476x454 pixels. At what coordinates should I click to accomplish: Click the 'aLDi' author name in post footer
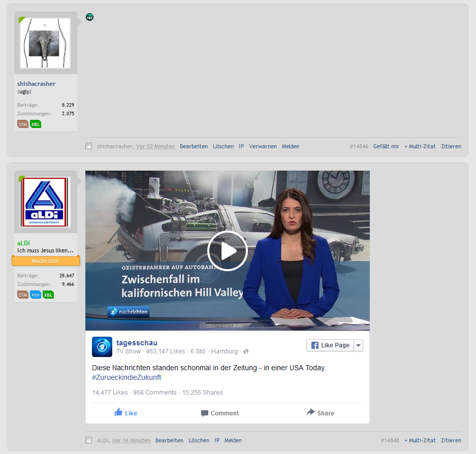103,440
